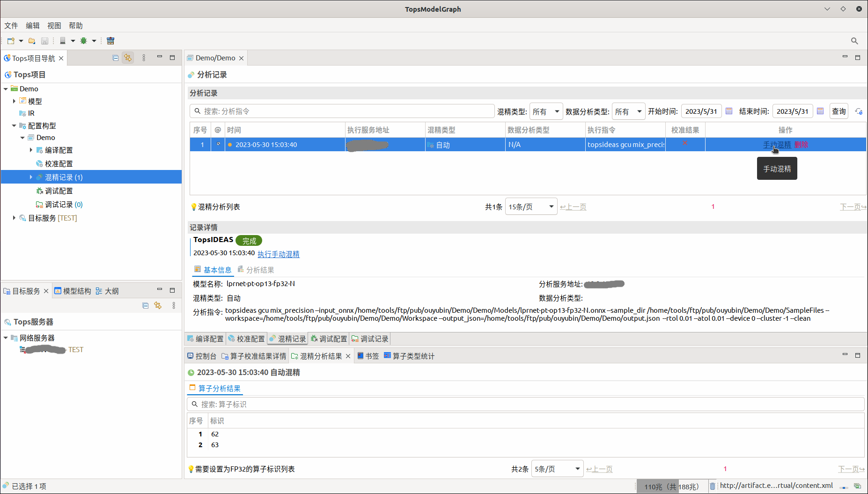
Task: Close the Tops项目导航 tab
Action: tap(61, 58)
